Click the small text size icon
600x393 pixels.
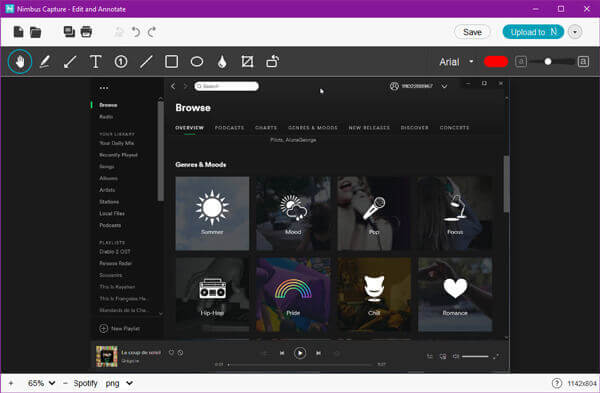[521, 61]
